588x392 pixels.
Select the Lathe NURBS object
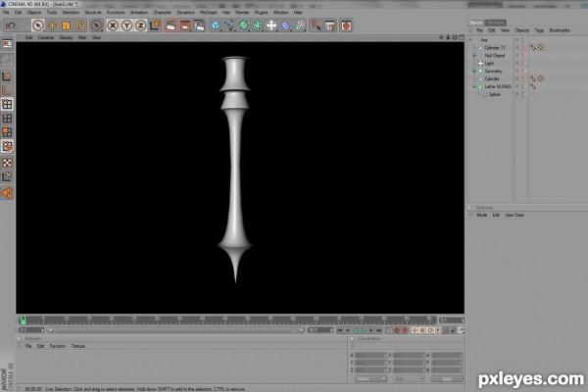click(498, 86)
